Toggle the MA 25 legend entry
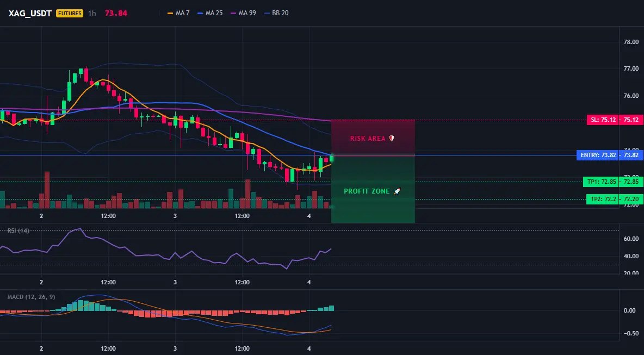Image resolution: width=644 pixels, height=355 pixels. coord(210,13)
